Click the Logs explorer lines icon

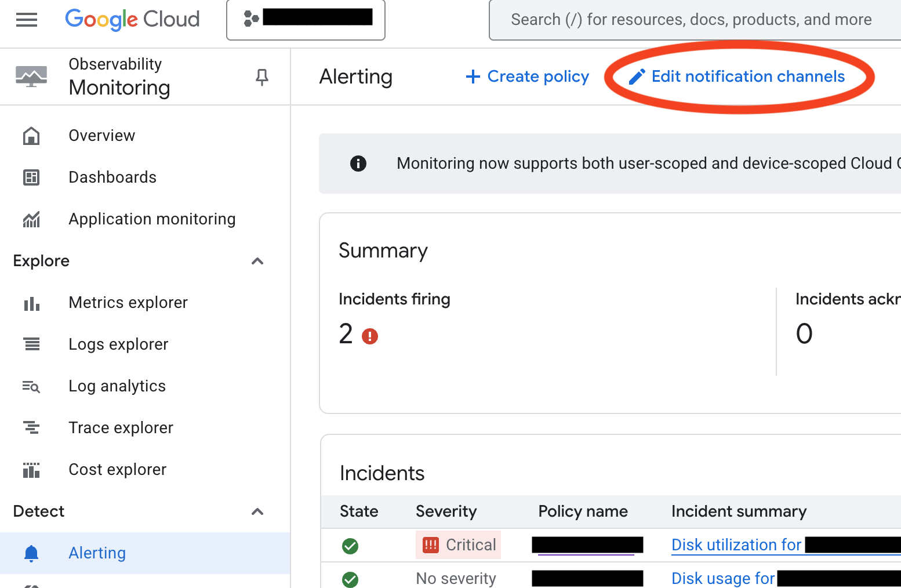click(32, 344)
